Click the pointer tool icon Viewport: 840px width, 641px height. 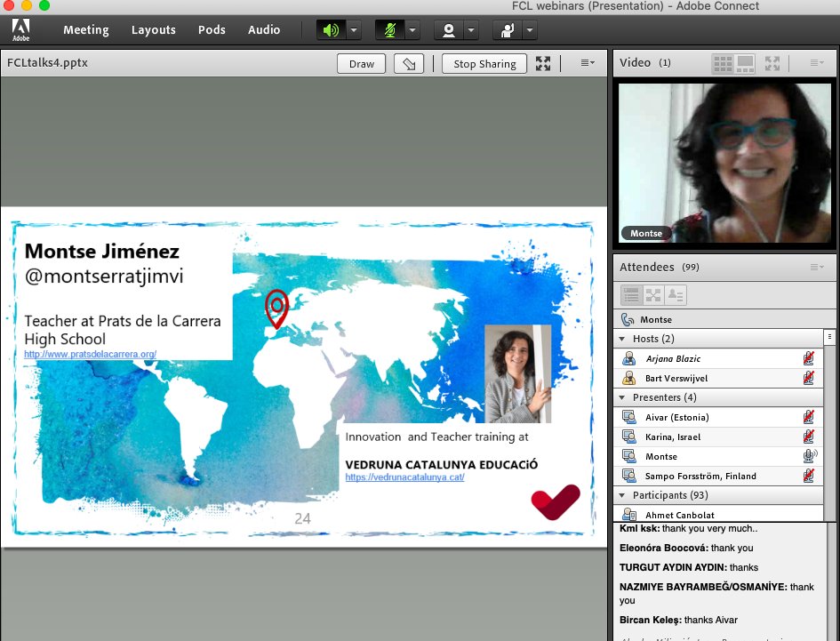409,64
